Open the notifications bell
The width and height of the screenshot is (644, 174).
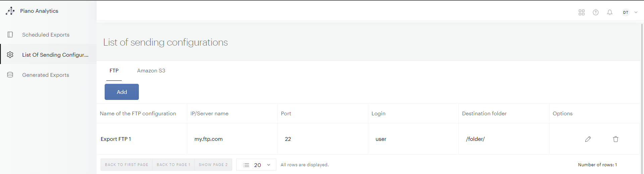click(610, 12)
